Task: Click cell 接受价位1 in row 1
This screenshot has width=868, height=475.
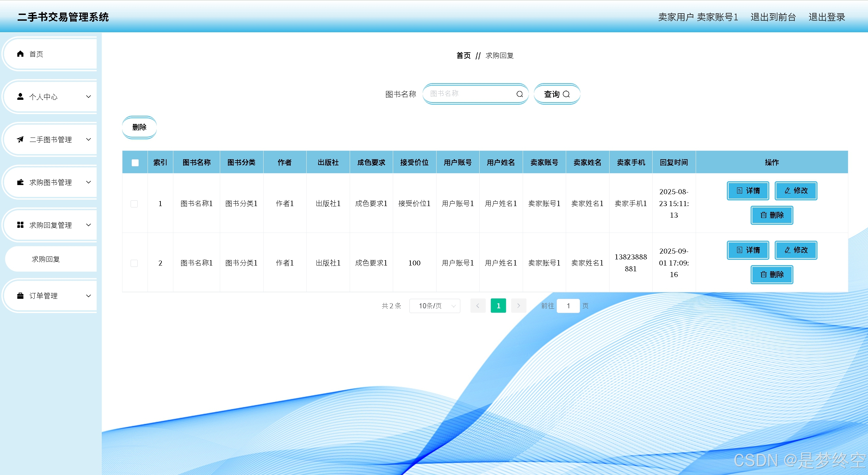Action: click(x=414, y=203)
